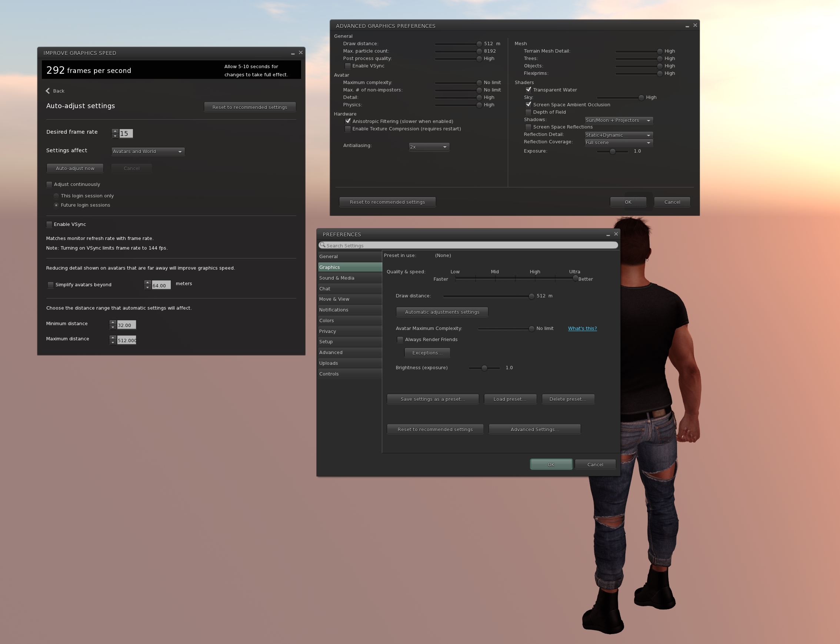840x644 pixels.
Task: Enable the Depth of Field checkbox
Action: (528, 112)
